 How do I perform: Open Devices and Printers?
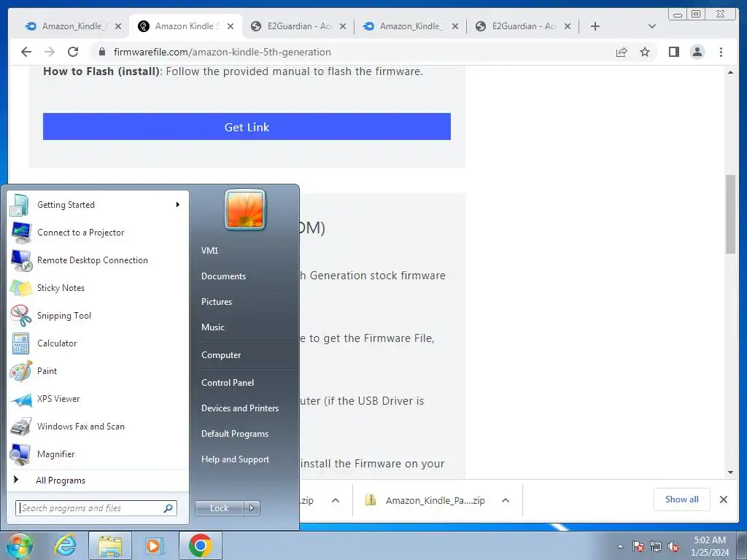point(239,408)
